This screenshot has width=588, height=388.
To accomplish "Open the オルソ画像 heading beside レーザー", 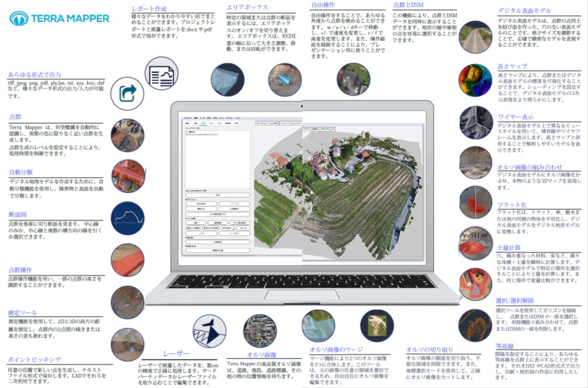I will (262, 355).
